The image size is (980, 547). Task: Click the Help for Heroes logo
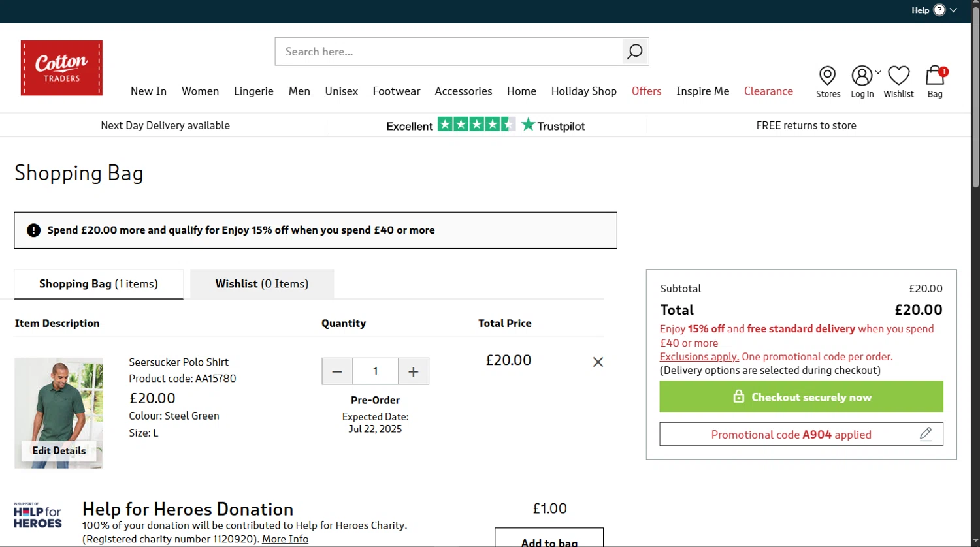tap(38, 515)
